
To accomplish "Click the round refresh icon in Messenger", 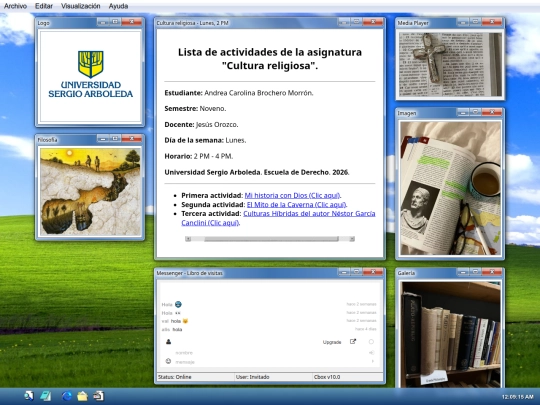I will click(371, 342).
